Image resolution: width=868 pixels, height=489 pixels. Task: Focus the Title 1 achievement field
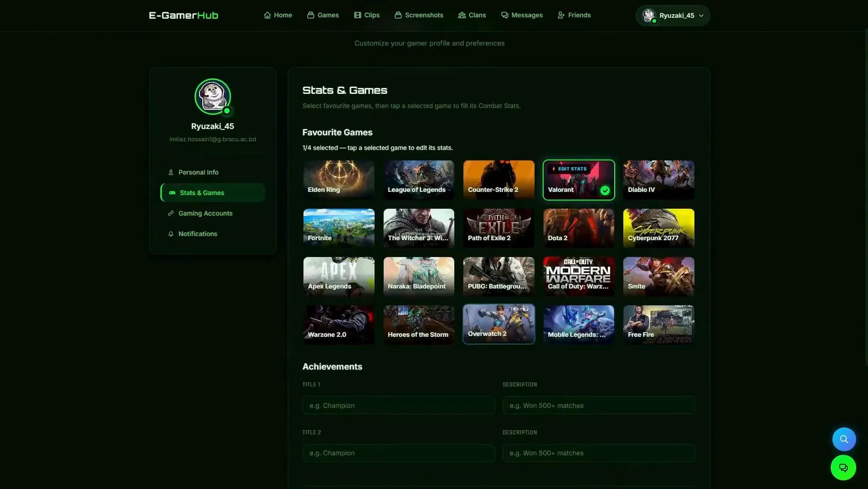pos(399,405)
